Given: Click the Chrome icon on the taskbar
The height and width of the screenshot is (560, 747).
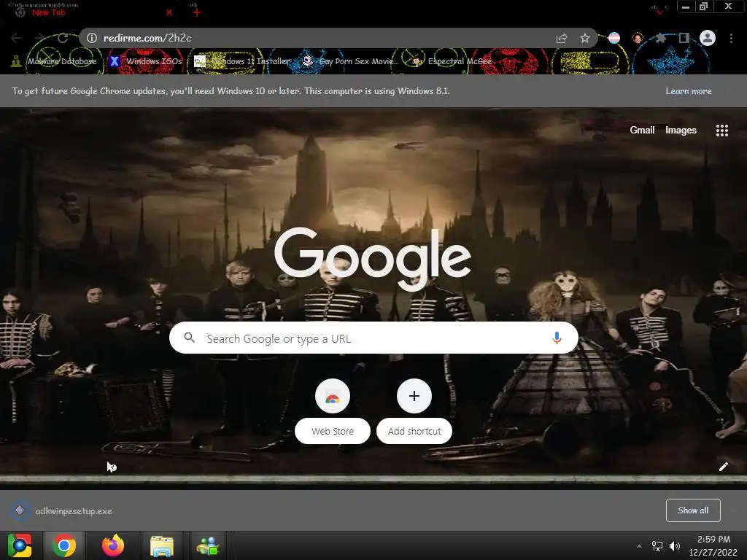Looking at the screenshot, I should tap(64, 545).
